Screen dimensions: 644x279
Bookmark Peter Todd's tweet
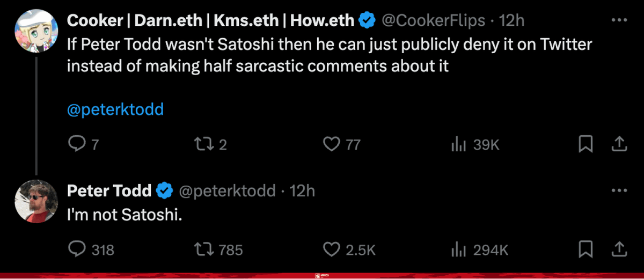(x=586, y=249)
